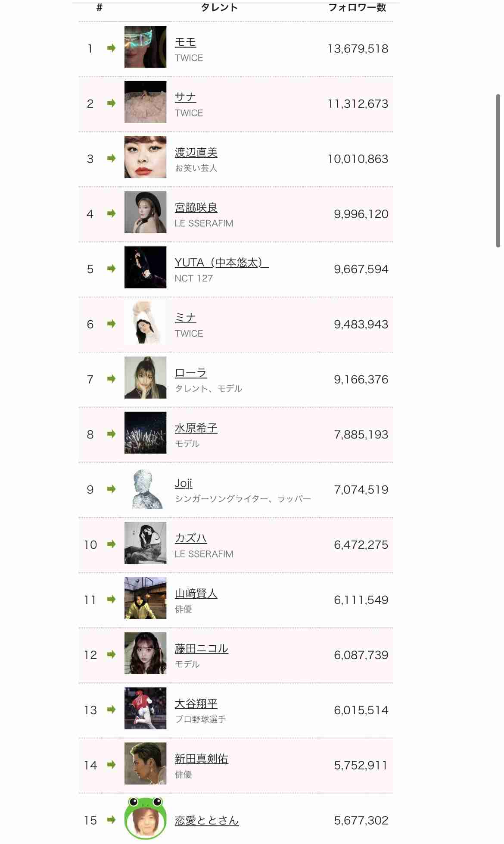Open the ローラ talent page link
The height and width of the screenshot is (844, 504).
pos(191,373)
